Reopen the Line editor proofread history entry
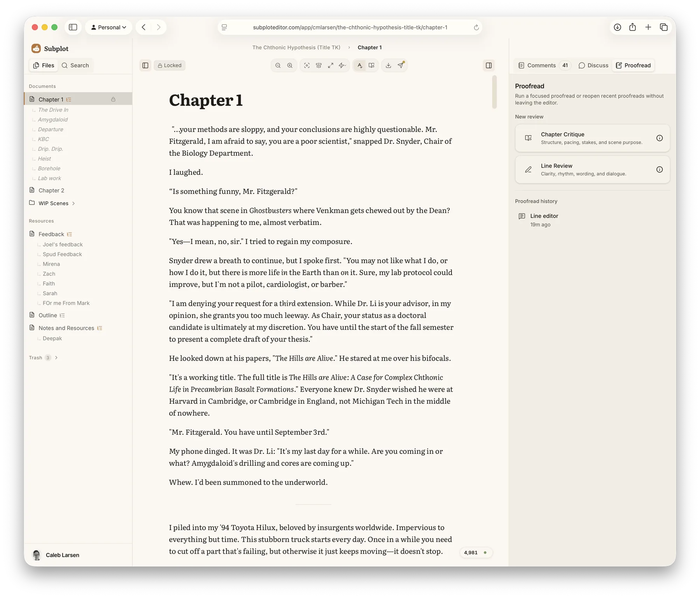The width and height of the screenshot is (700, 598). click(x=592, y=220)
